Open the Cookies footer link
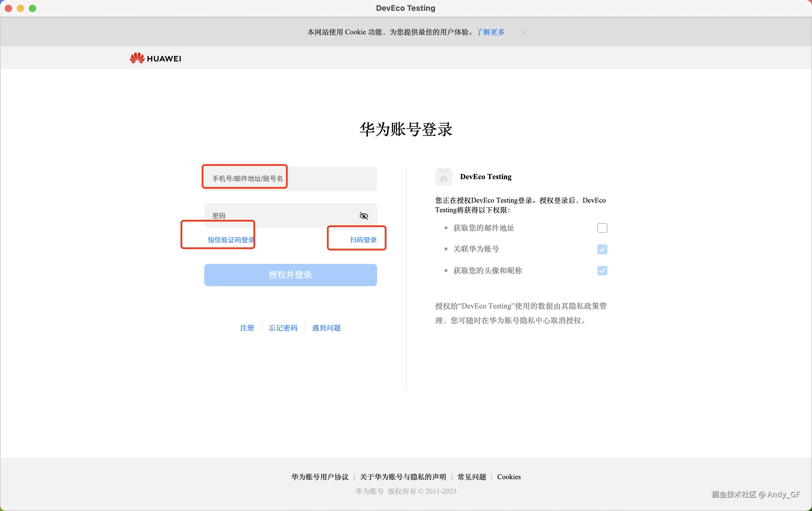The height and width of the screenshot is (511, 812). 508,476
